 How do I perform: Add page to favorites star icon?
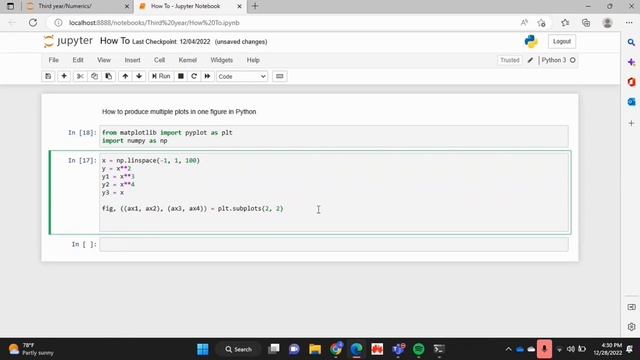(x=542, y=23)
